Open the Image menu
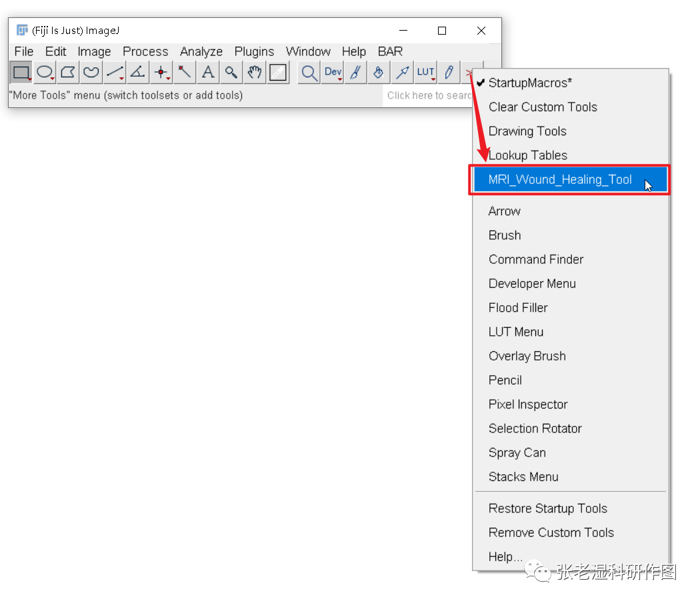 pos(94,51)
